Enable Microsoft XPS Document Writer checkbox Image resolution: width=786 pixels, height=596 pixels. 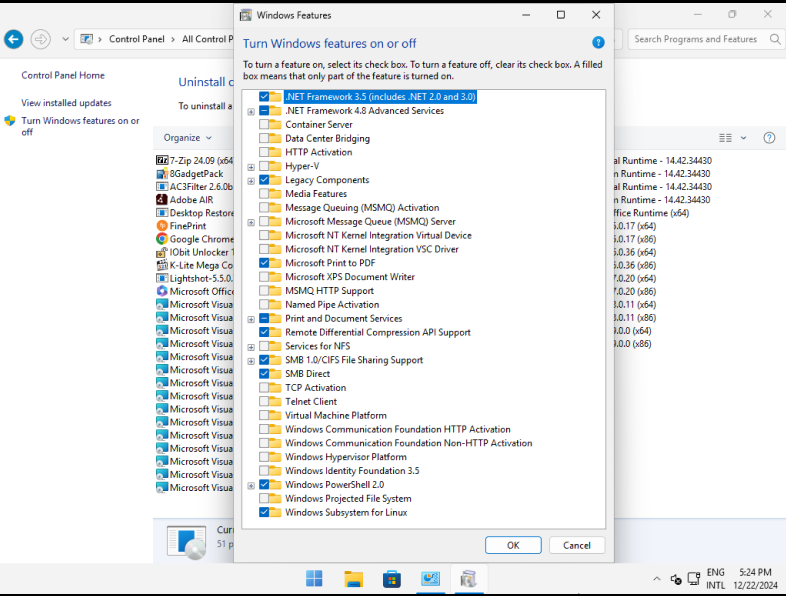[264, 277]
